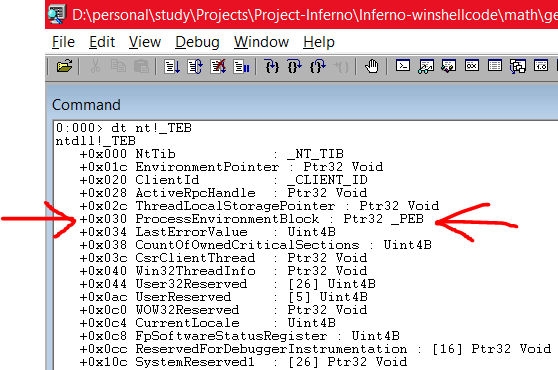This screenshot has width=558, height=370.
Task: Click the Open source file folder icon
Action: [64, 66]
